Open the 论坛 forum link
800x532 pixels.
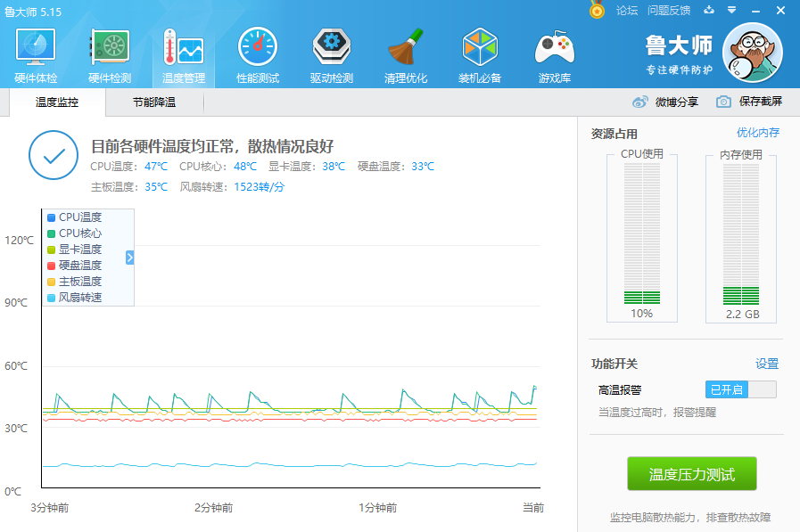click(627, 10)
